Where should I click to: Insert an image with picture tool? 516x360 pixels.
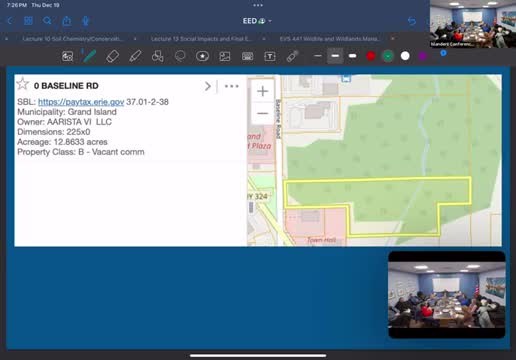pyautogui.click(x=225, y=56)
